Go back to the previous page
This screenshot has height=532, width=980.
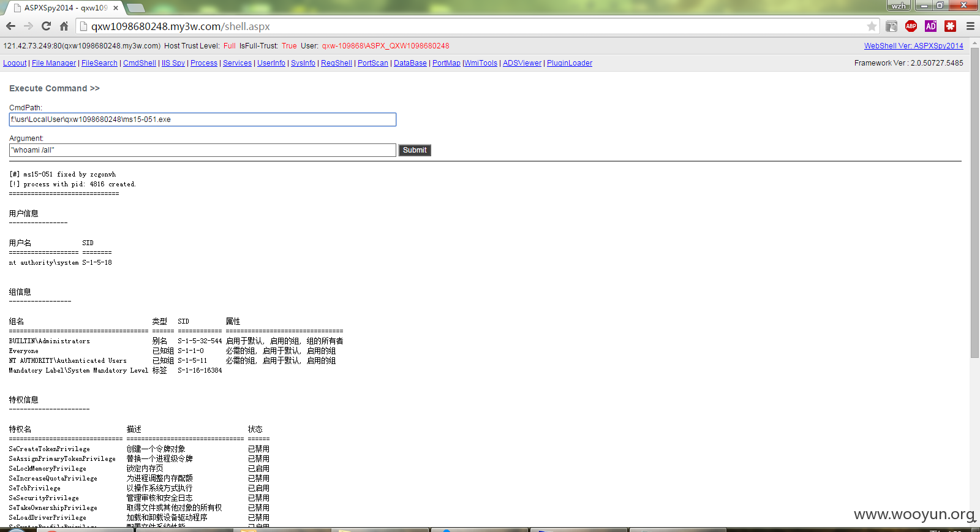(10, 26)
